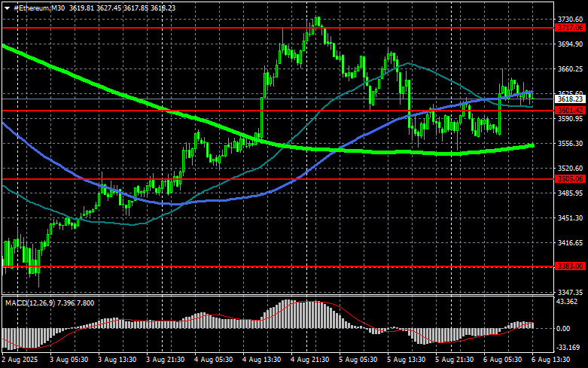Click the 3601.42 red price level label
588x368 pixels.
pos(571,111)
